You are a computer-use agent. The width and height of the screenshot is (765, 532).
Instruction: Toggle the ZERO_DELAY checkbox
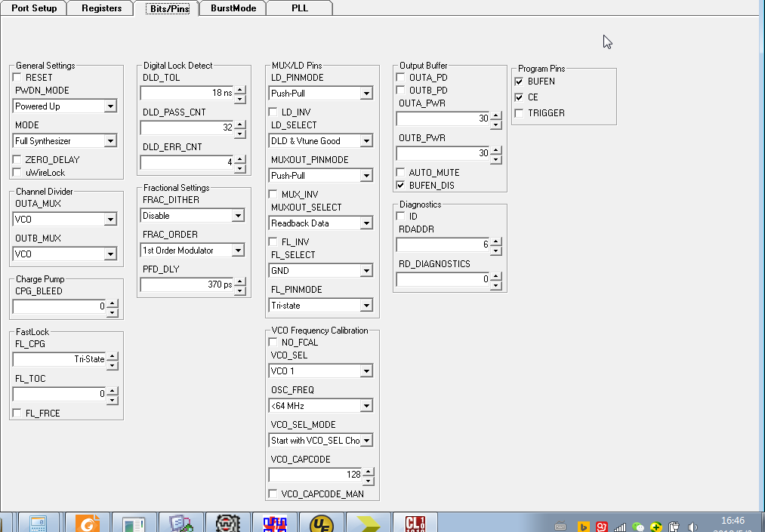(17, 159)
